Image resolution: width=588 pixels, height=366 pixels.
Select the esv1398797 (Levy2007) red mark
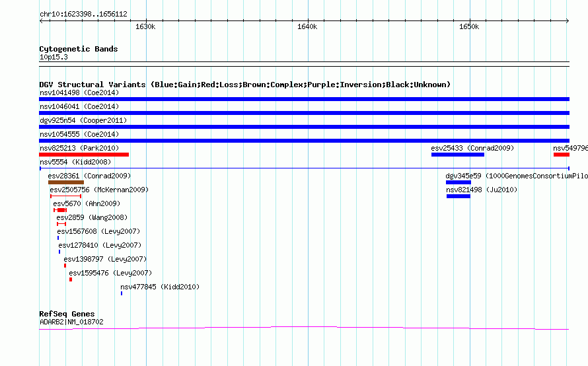[65, 266]
